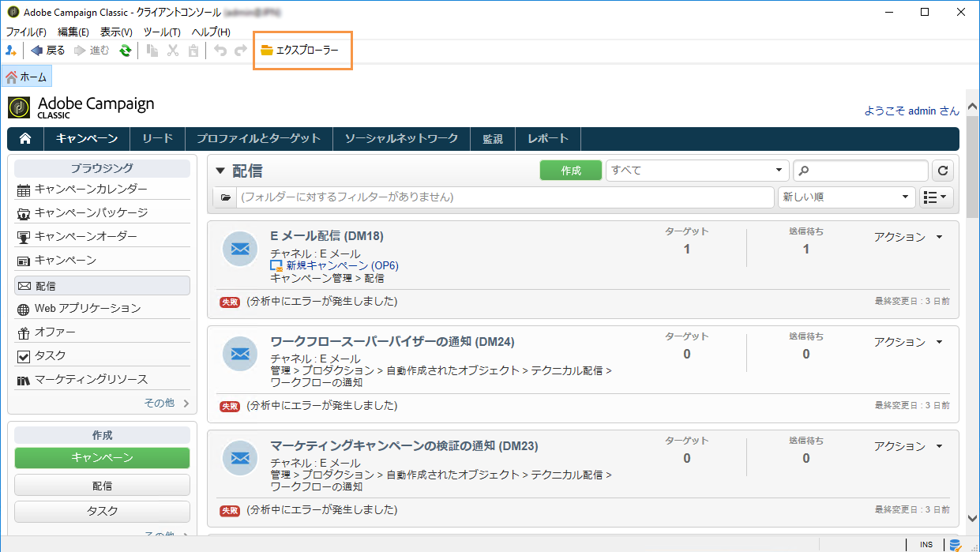Open タスク in browsing panel
The width and height of the screenshot is (980, 552).
tap(102, 355)
